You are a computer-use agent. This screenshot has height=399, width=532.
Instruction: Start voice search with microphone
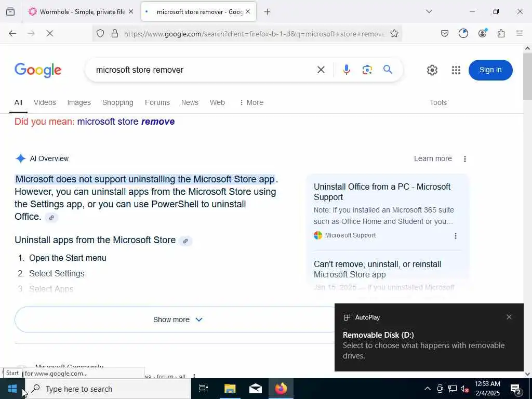point(346,70)
